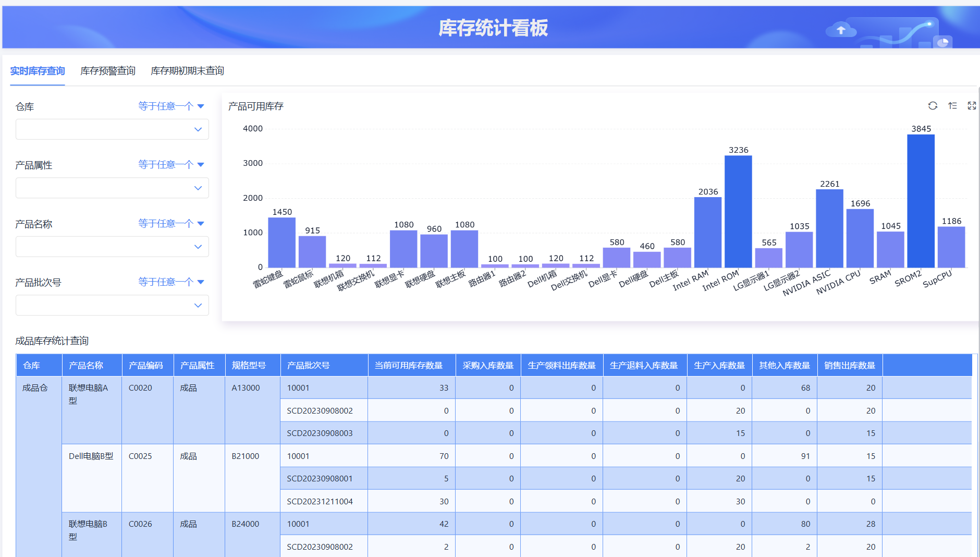Screen dimensions: 980x557
Task: Open 等于任意一个 condition for 产品属性
Action: (171, 165)
